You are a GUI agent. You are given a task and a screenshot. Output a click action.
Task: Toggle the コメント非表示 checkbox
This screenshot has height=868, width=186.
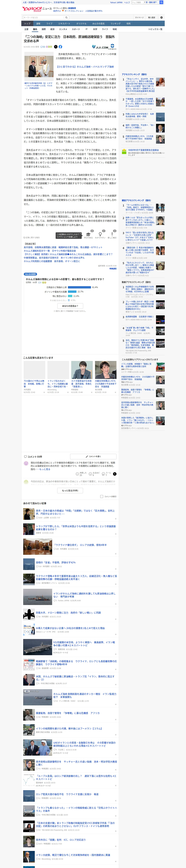point(102,496)
